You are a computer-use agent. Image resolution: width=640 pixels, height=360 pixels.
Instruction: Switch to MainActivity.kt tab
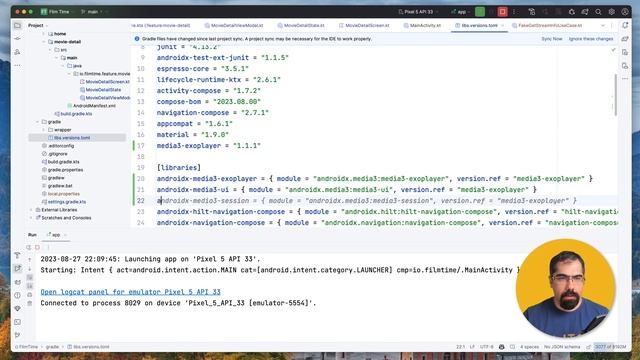click(x=422, y=25)
